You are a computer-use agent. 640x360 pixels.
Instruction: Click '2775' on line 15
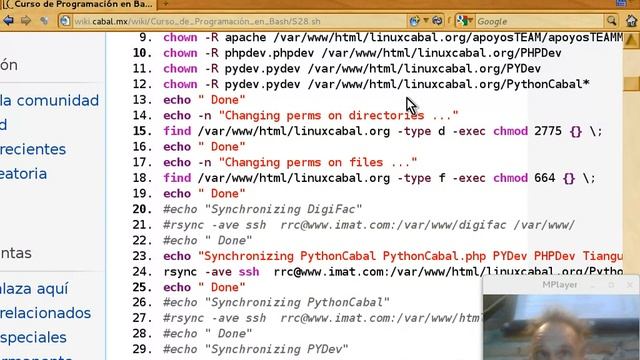tap(548, 131)
